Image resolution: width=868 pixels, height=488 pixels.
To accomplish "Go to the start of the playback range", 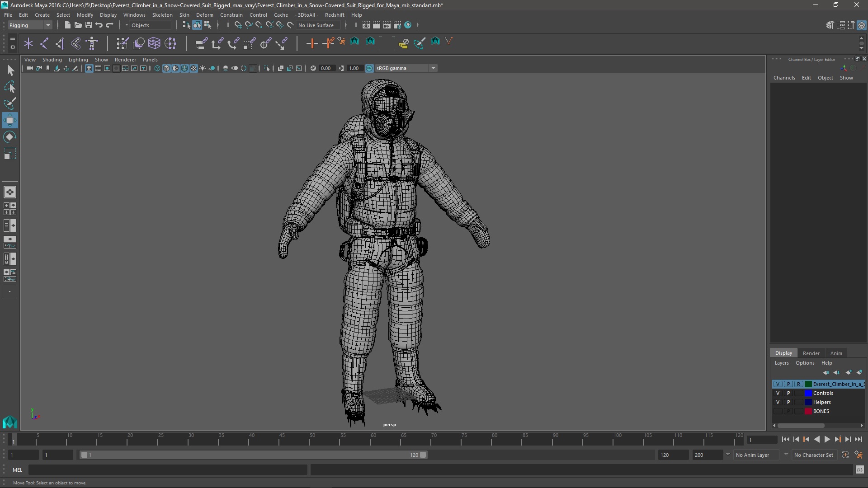I will (x=785, y=439).
